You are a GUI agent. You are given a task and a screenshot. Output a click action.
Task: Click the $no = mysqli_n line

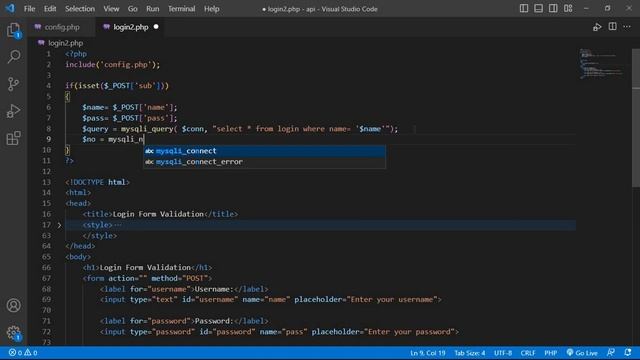(x=113, y=139)
